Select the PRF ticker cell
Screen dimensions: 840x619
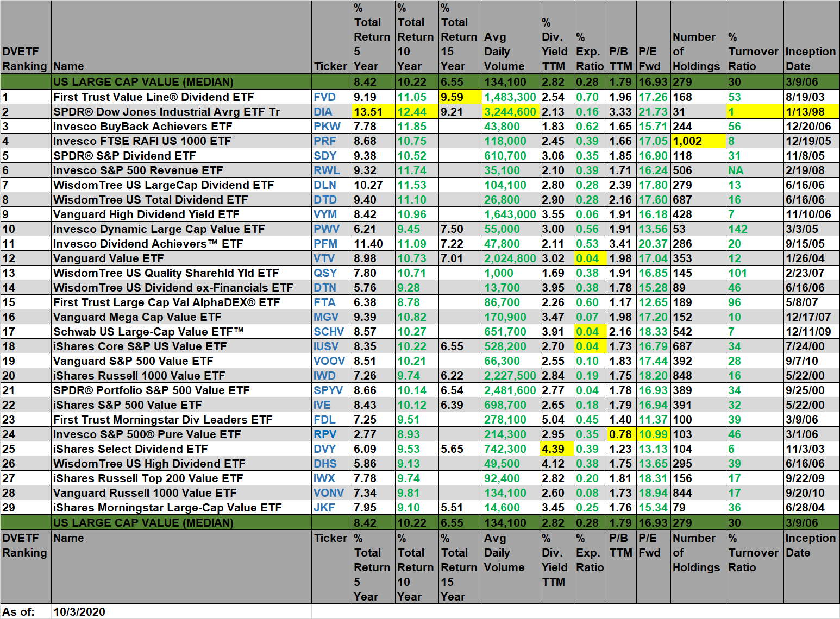[x=331, y=141]
